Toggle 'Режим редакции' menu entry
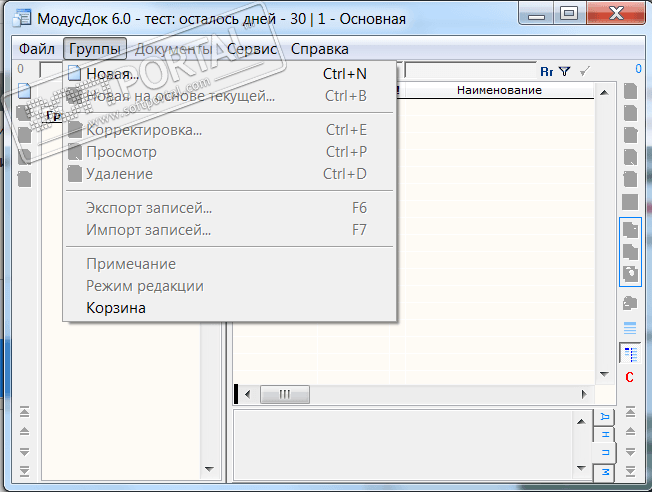652x492 pixels. pos(230,286)
